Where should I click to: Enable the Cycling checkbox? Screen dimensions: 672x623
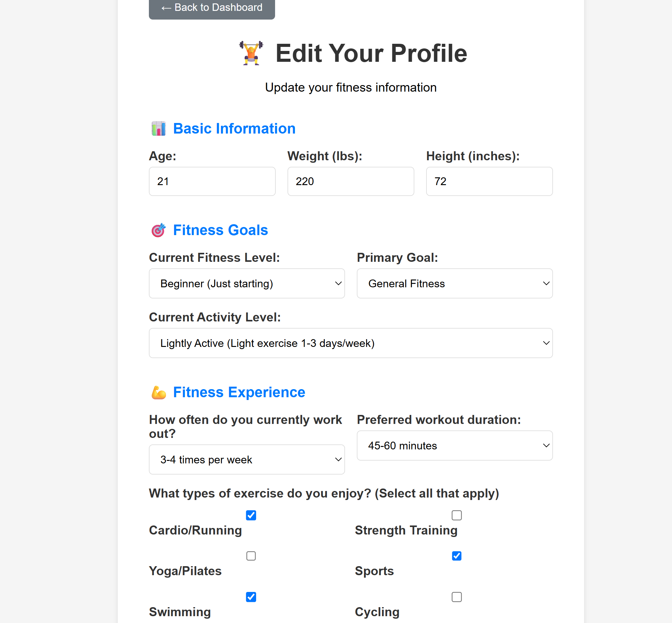(x=457, y=597)
